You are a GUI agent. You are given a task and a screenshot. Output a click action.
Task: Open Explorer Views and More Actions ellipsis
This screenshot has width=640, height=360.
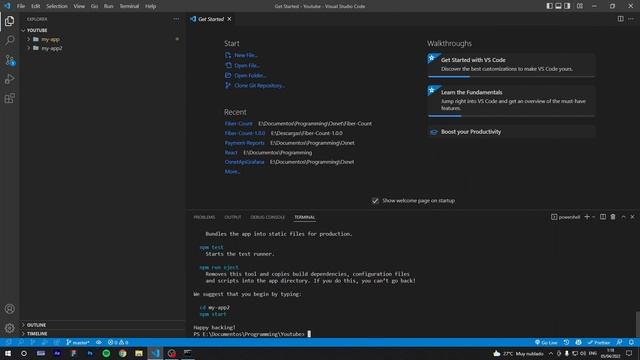pos(176,19)
